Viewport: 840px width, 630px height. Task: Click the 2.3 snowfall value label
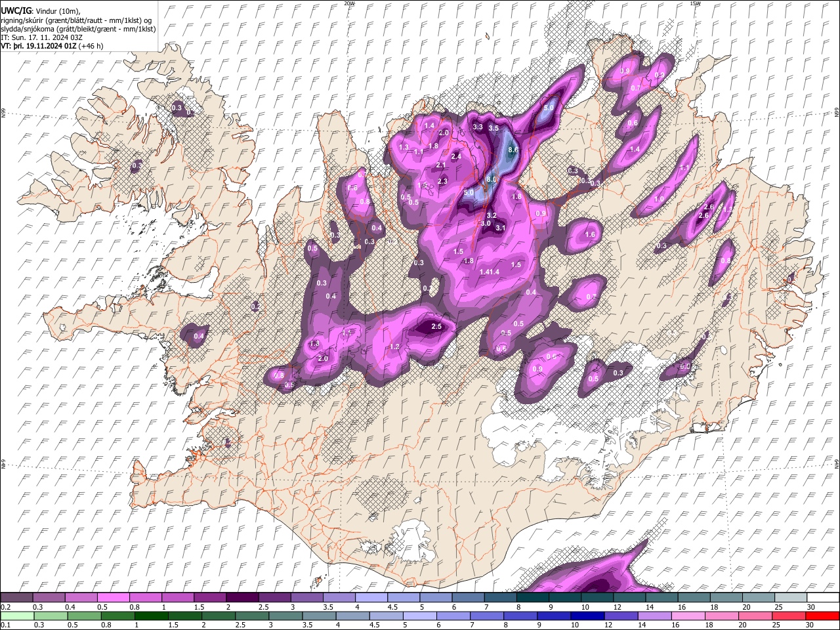pos(442,181)
